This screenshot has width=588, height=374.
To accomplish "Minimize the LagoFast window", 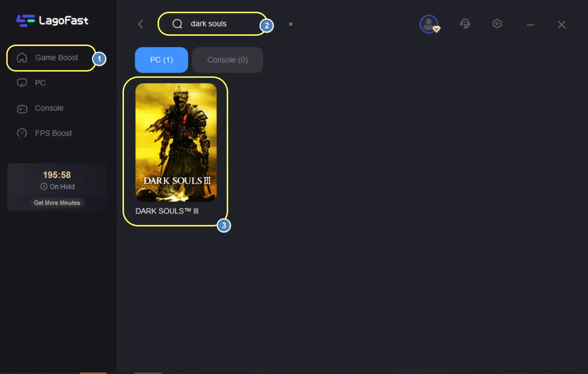I will point(530,24).
